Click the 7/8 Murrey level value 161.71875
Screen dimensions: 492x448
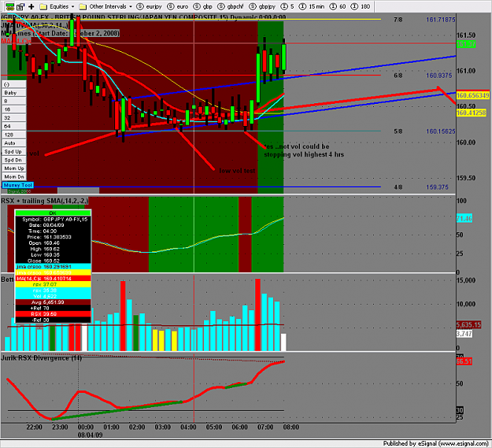[440, 20]
